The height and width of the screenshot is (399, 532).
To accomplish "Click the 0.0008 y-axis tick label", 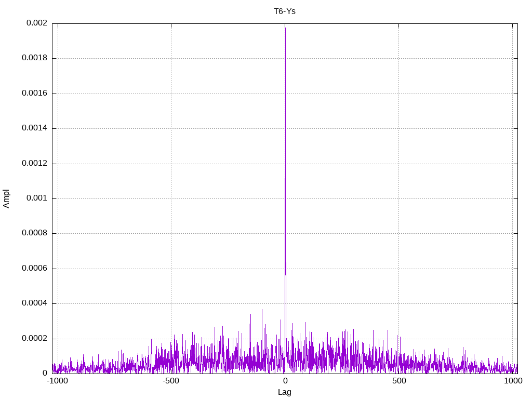I will (x=34, y=233).
